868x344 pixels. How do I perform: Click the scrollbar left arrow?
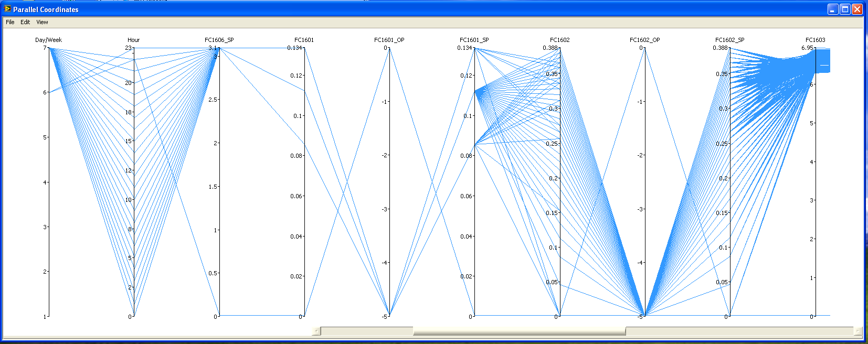[316, 331]
